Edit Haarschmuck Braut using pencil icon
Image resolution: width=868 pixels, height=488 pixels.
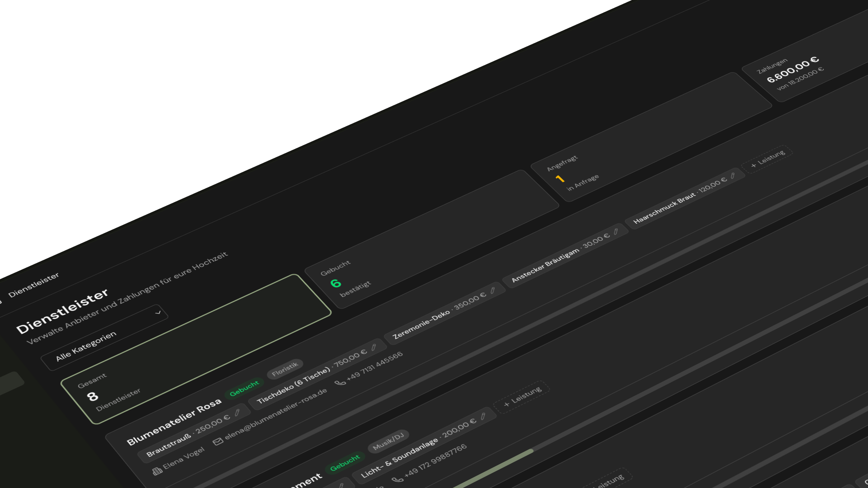pos(732,176)
